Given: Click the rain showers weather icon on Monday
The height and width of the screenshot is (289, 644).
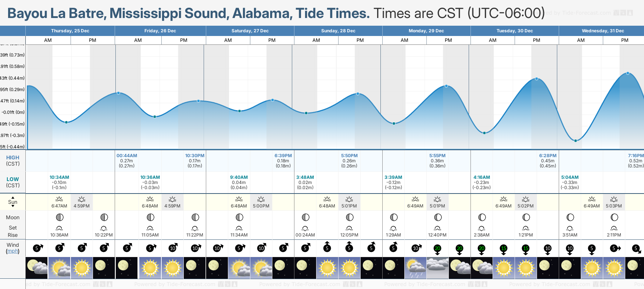Looking at the screenshot, I should 415,268.
